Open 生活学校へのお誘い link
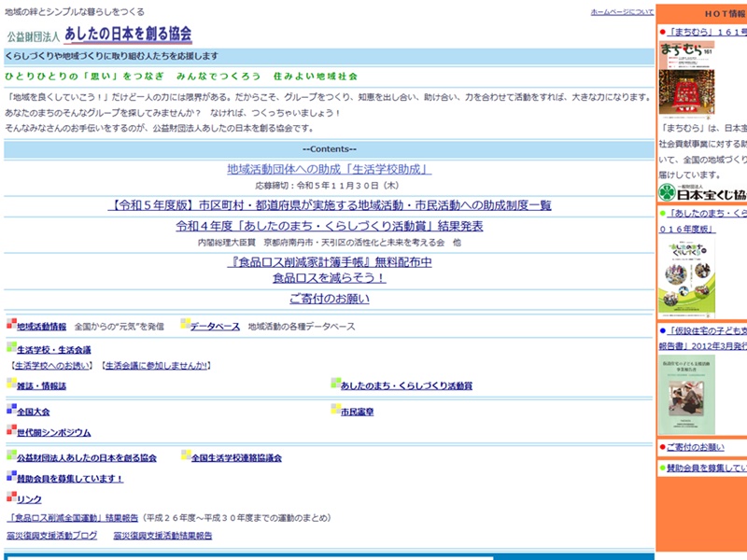This screenshot has width=747, height=560. (x=52, y=366)
